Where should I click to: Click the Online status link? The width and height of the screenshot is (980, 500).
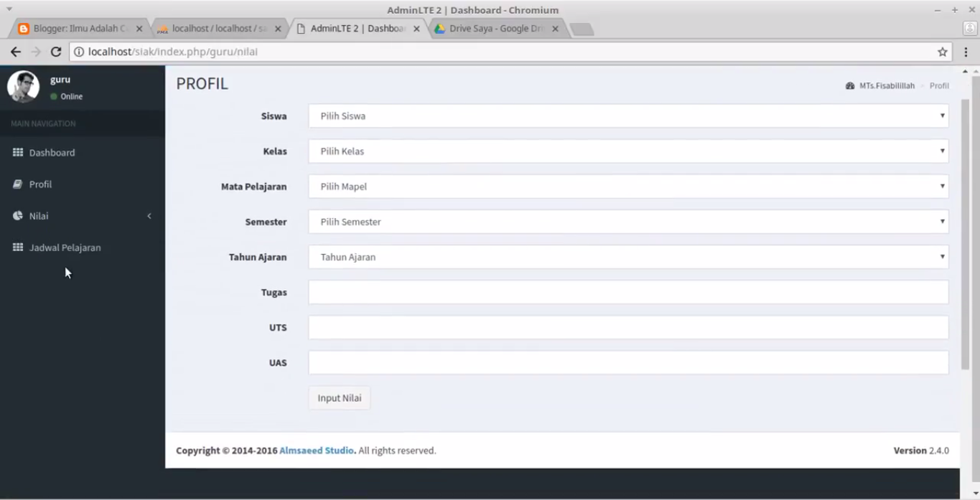coord(66,96)
